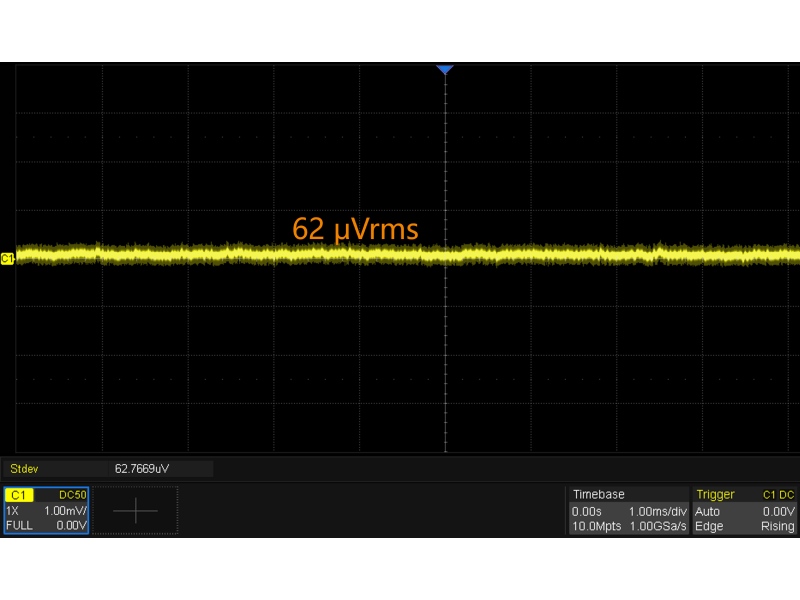Screen dimensions: 800x600
Task: Toggle the FULL bandwidth limit setting
Action: pyautogui.click(x=19, y=525)
